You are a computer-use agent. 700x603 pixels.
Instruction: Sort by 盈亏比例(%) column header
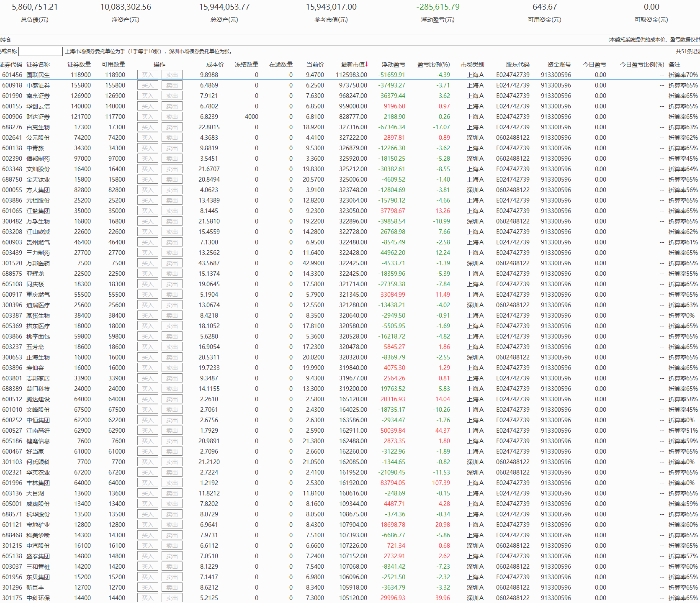tap(433, 64)
